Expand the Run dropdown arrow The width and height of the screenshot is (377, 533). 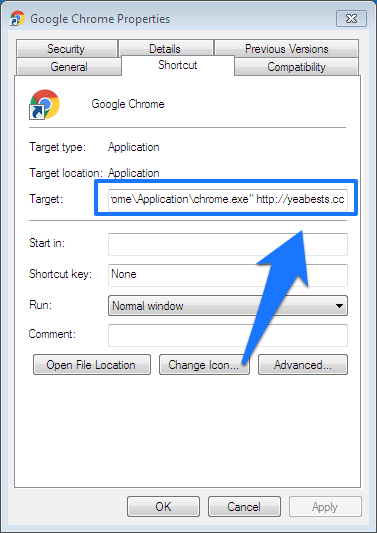tap(339, 306)
